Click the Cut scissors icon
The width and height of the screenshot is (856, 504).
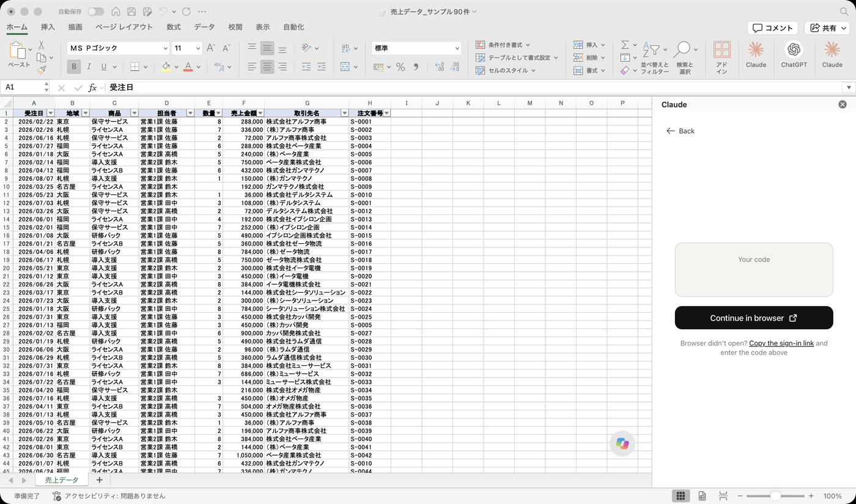pos(41,45)
